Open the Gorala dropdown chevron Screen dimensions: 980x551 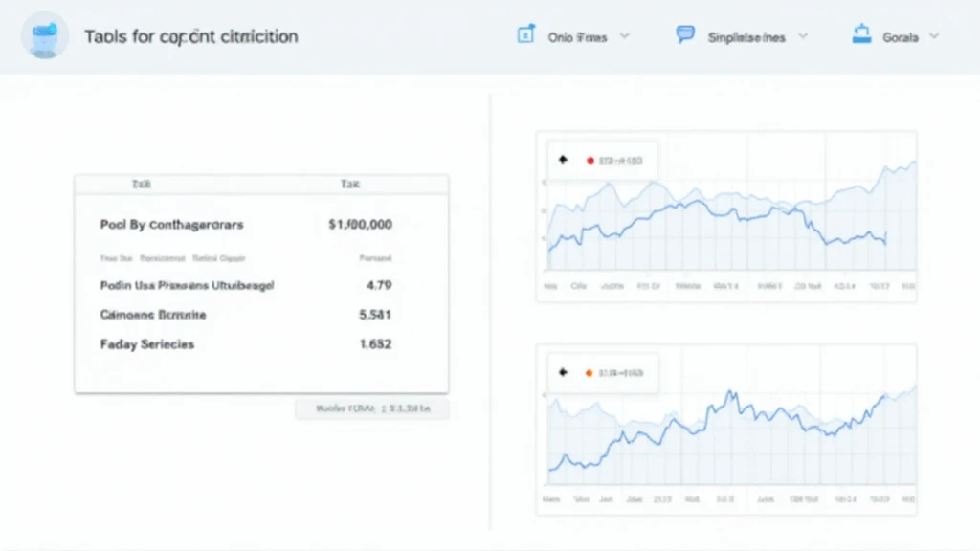point(934,36)
